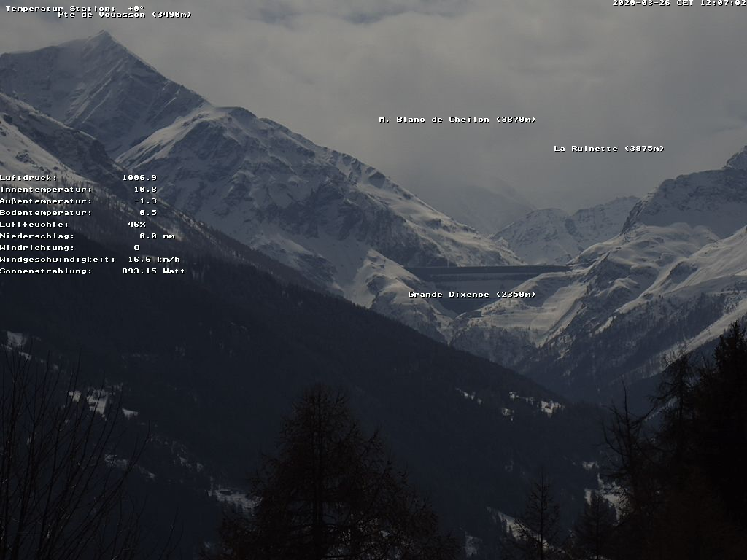Click the 'Windgeschwindigkeit:' label
The width and height of the screenshot is (747, 560).
pyautogui.click(x=58, y=260)
